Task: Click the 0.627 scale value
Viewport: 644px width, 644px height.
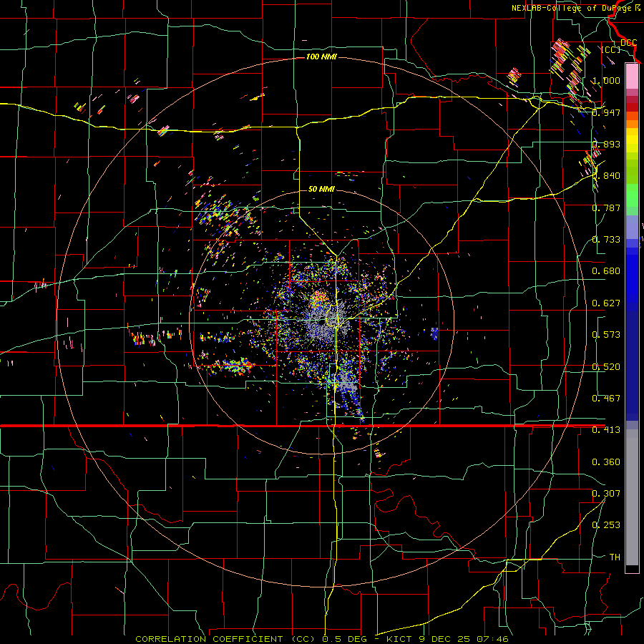Action: [x=606, y=303]
